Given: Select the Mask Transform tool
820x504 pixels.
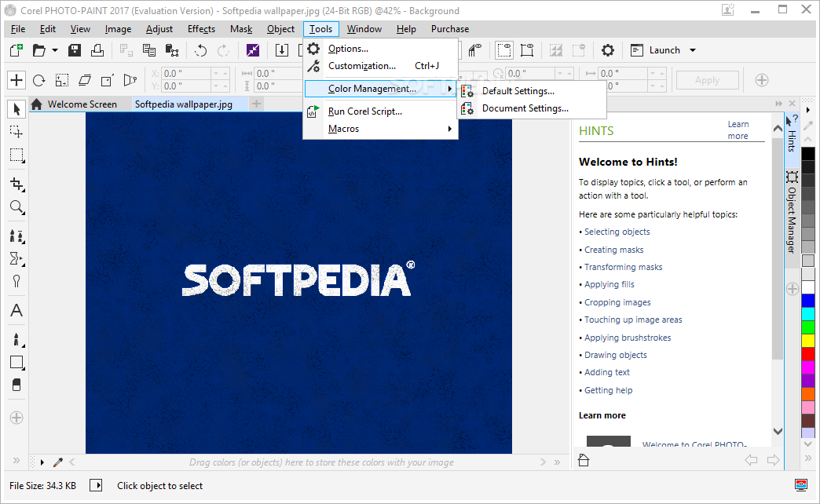Looking at the screenshot, I should [x=16, y=132].
